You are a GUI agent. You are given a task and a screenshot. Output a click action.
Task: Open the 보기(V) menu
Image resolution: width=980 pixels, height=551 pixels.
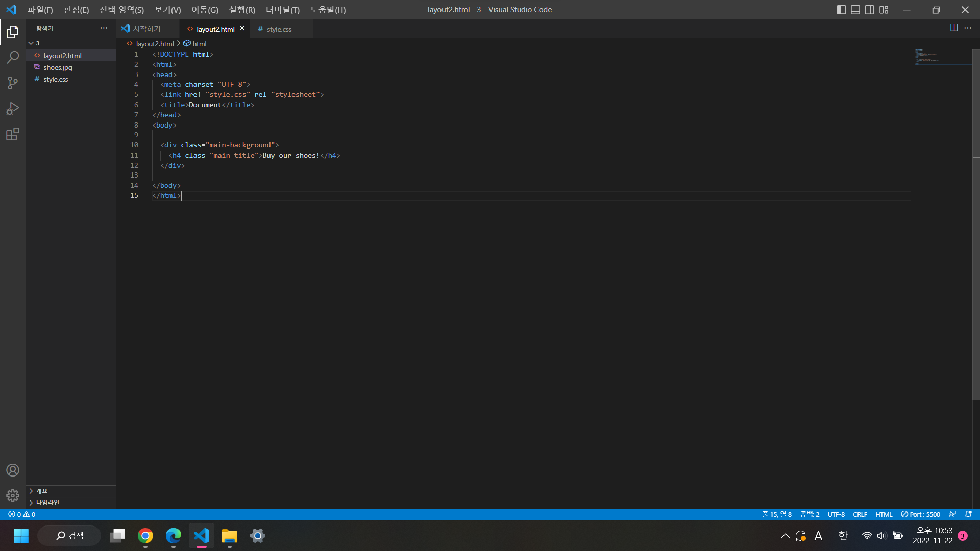(167, 10)
